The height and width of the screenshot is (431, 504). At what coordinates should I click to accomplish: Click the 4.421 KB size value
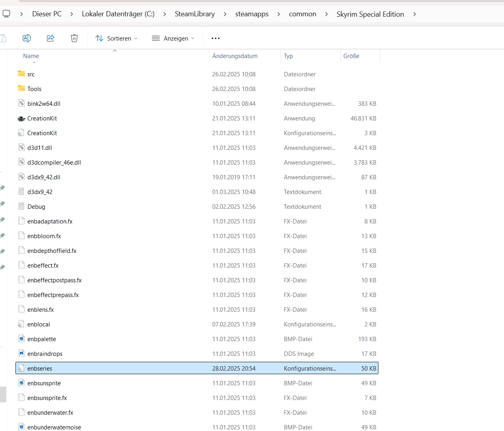(365, 148)
